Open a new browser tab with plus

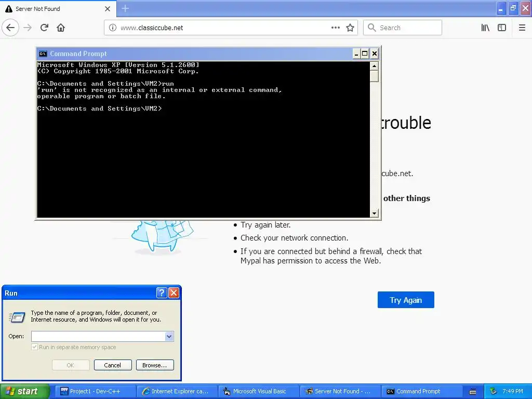coord(125,8)
